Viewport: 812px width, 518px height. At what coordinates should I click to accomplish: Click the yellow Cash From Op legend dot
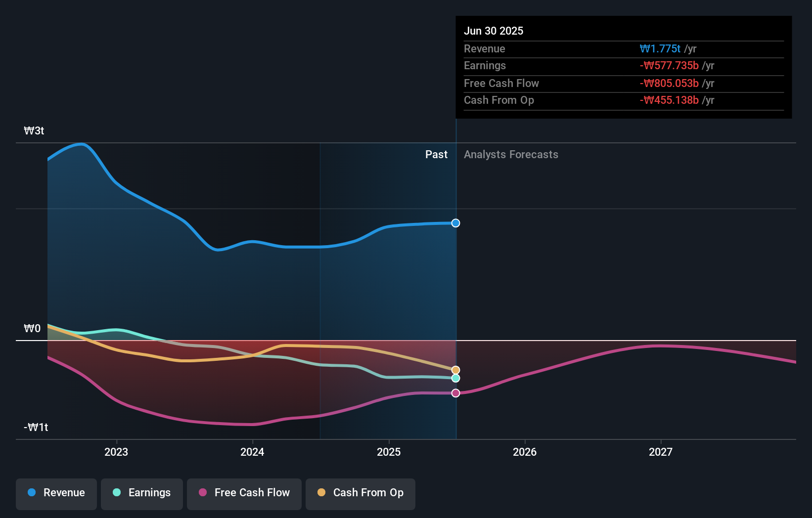pyautogui.click(x=321, y=493)
